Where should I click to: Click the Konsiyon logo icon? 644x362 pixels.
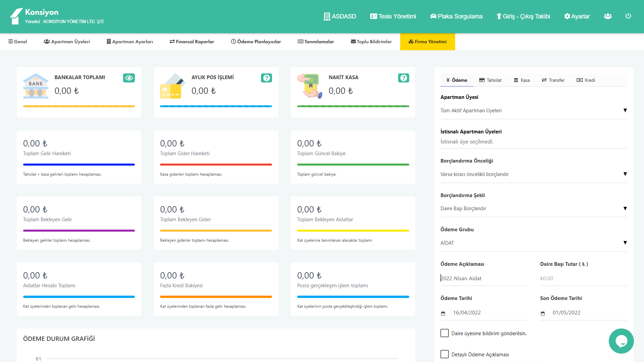[x=16, y=16]
